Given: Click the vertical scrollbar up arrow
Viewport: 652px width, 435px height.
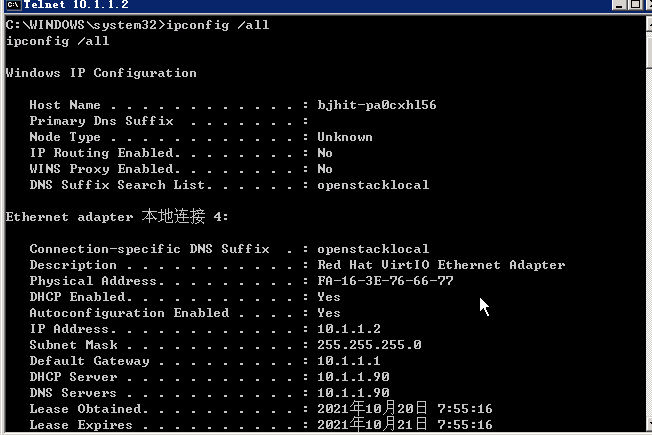Looking at the screenshot, I should click(x=649, y=24).
